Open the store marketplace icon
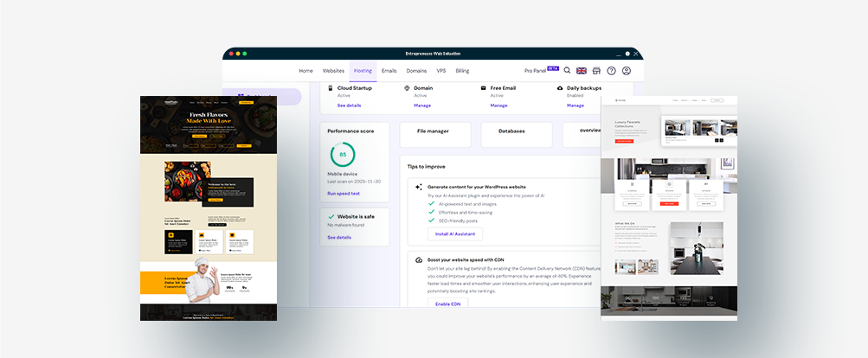The width and height of the screenshot is (868, 358). click(596, 71)
